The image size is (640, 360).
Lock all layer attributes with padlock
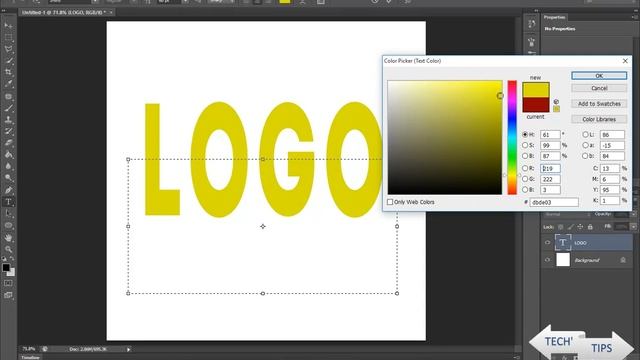pyautogui.click(x=590, y=227)
